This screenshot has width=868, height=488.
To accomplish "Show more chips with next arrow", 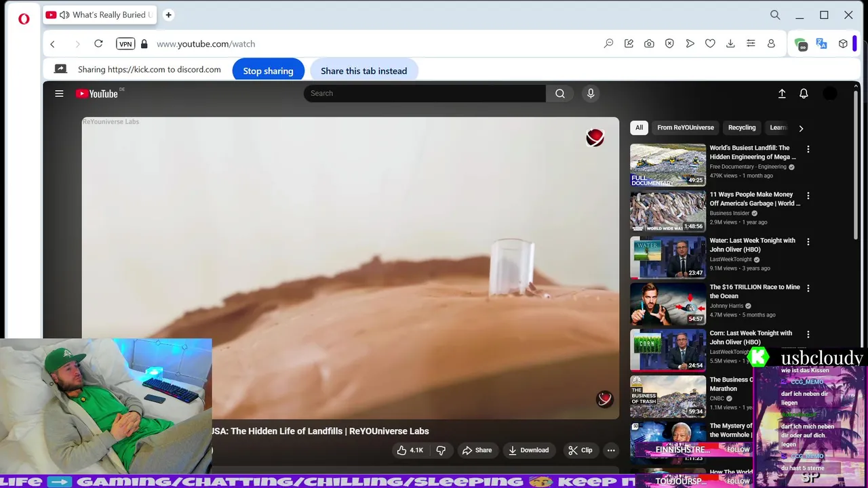I will click(801, 128).
